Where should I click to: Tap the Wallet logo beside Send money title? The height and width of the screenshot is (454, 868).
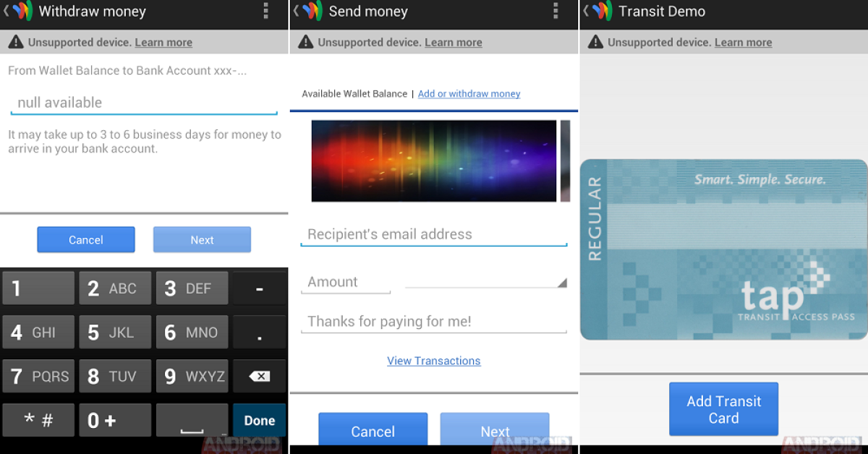(312, 11)
